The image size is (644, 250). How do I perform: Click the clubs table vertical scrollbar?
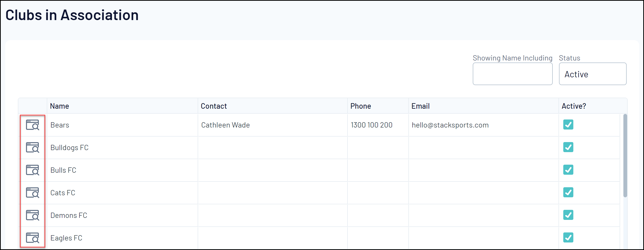pos(625,156)
